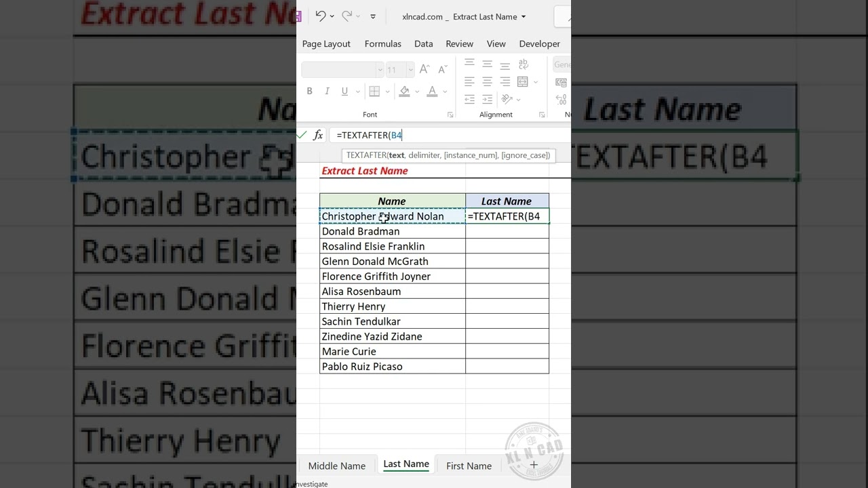This screenshot has width=868, height=488.
Task: Apply the Font Color A icon
Action: pos(432,91)
